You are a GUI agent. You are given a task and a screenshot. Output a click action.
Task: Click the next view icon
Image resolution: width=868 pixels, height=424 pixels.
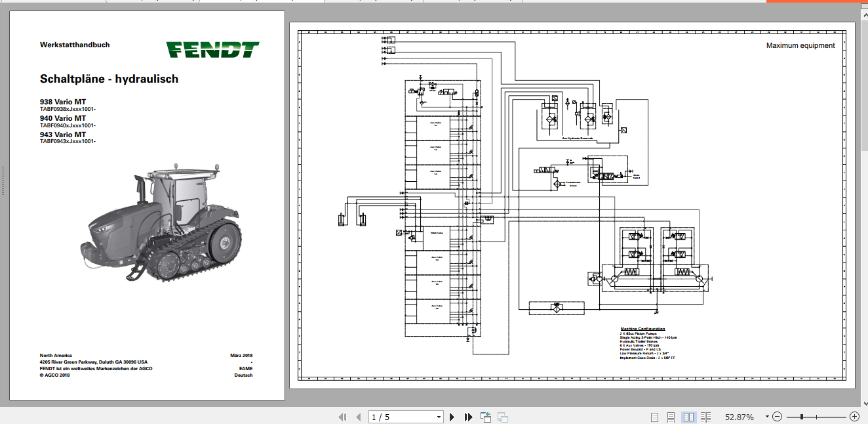pyautogui.click(x=503, y=417)
